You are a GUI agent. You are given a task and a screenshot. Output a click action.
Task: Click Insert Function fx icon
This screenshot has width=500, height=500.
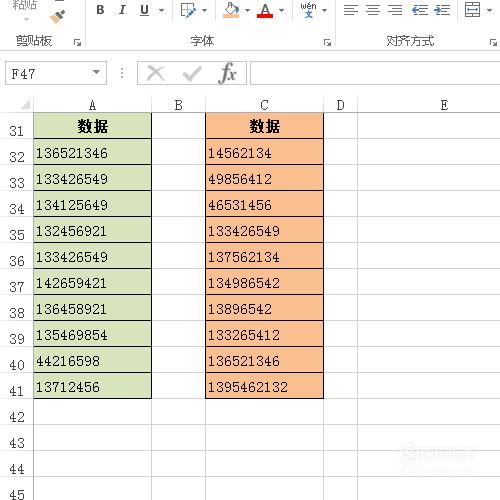pyautogui.click(x=228, y=73)
